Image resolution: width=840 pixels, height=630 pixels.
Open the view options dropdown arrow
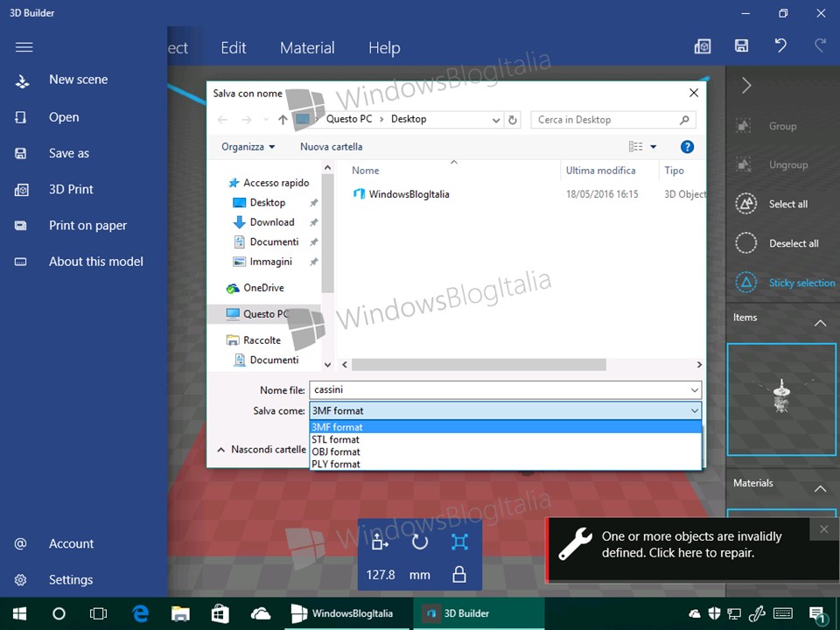click(x=653, y=147)
